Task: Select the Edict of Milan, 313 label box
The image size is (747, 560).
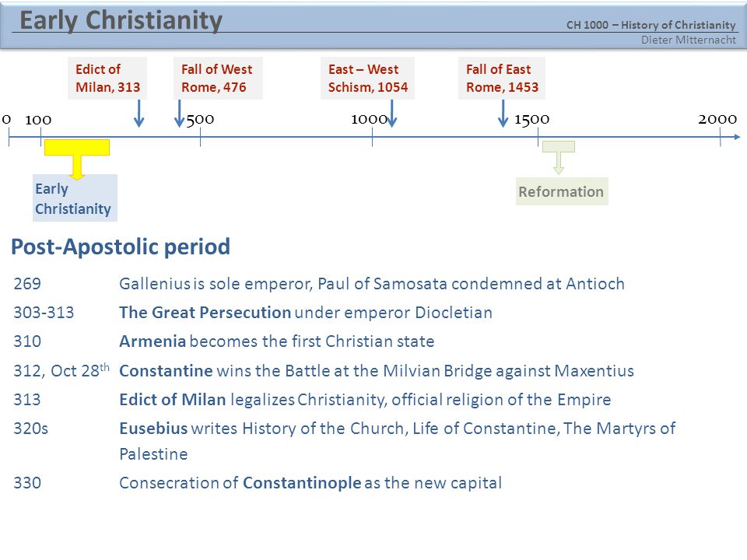Action: (107, 78)
